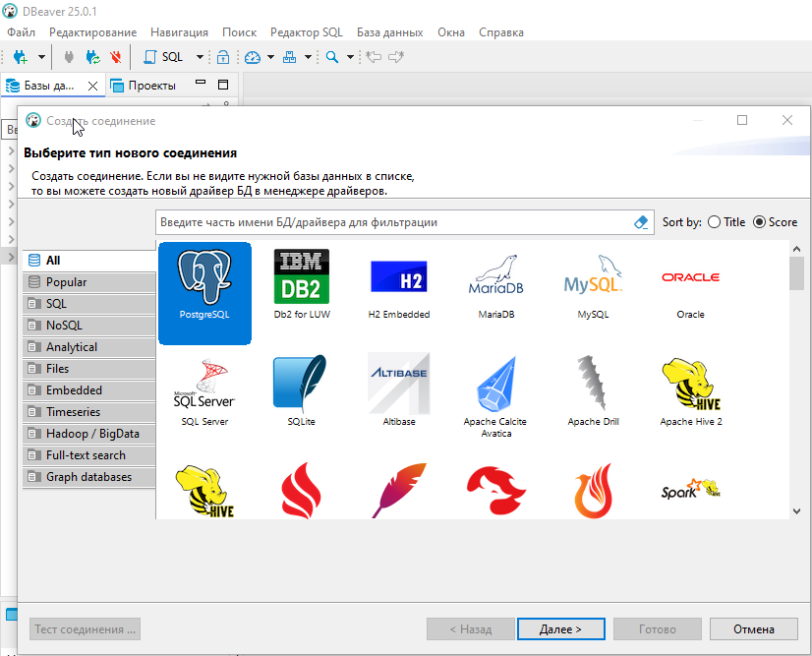
Task: Open the SQL editor dropdown arrow
Action: pyautogui.click(x=200, y=57)
